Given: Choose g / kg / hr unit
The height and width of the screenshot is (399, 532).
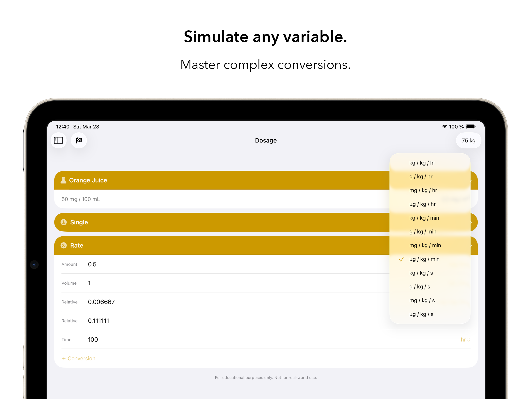Looking at the screenshot, I should point(430,176).
